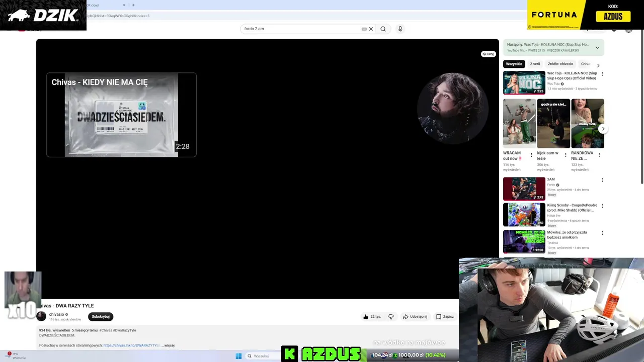Open options for kijek sam w lesie short

pos(565,155)
